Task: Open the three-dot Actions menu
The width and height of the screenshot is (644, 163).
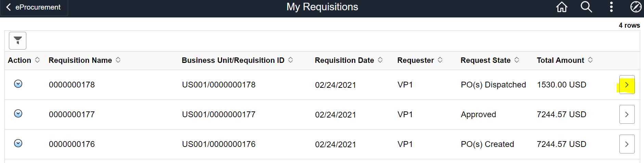Action: click(611, 7)
